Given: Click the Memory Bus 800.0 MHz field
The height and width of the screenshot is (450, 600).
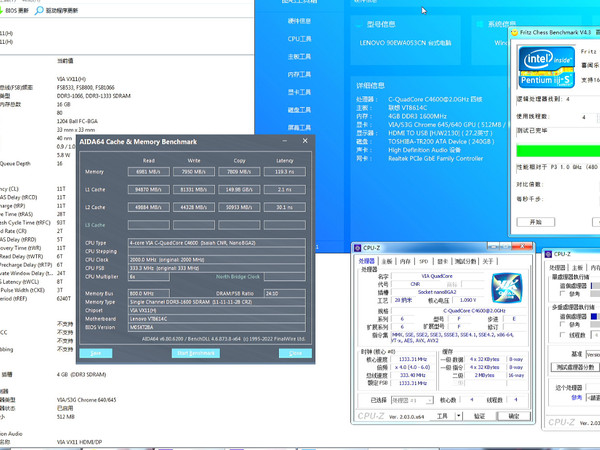Looking at the screenshot, I should pos(148,293).
